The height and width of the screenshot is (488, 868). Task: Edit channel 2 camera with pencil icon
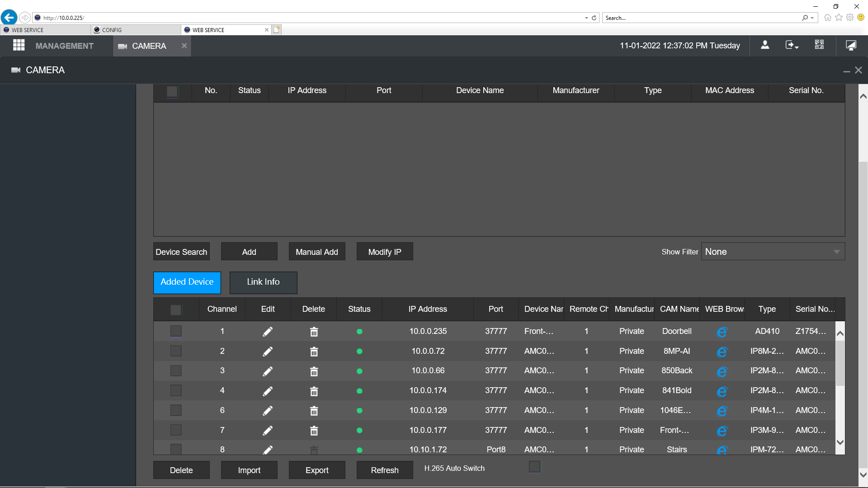pyautogui.click(x=268, y=352)
